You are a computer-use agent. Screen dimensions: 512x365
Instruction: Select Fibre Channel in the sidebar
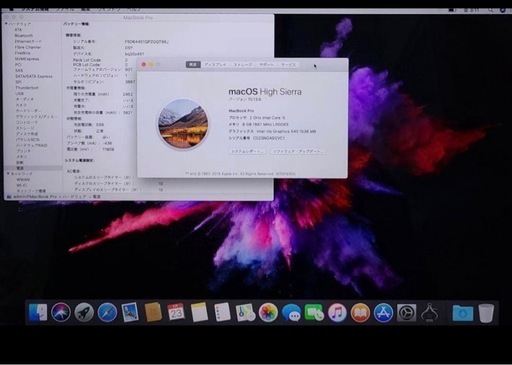coord(28,47)
